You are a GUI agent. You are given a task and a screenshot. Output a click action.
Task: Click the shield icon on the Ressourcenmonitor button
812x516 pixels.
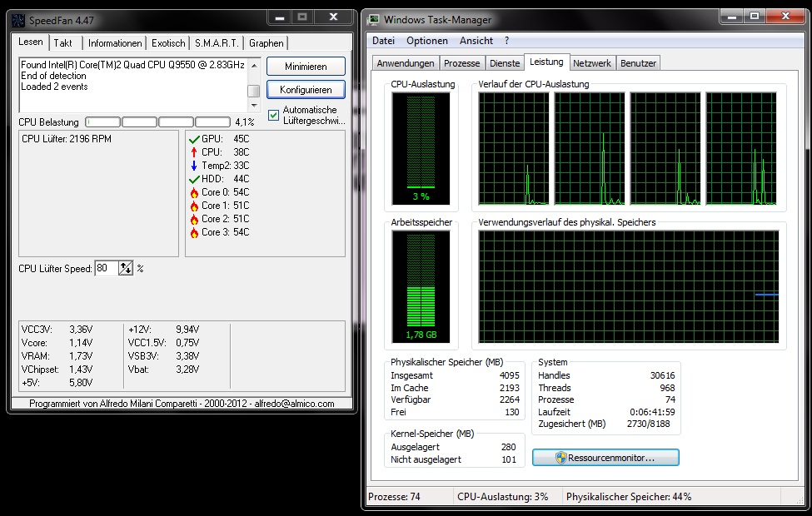click(x=560, y=458)
